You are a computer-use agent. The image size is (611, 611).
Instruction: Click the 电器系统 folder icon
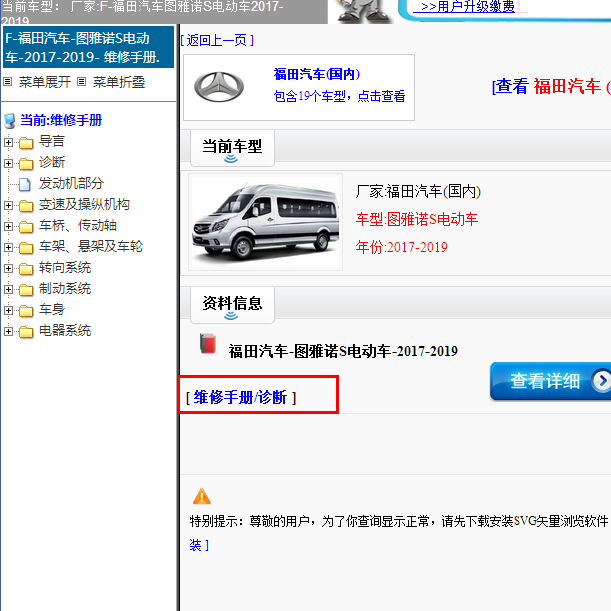[26, 332]
